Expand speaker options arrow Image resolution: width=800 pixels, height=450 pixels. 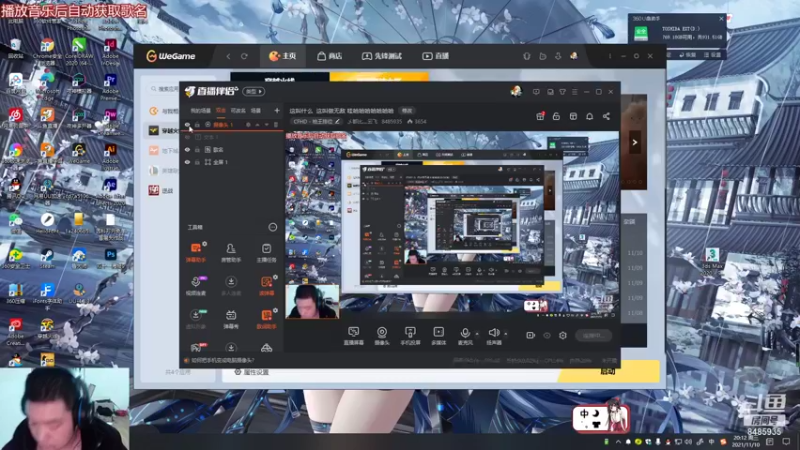point(506,334)
